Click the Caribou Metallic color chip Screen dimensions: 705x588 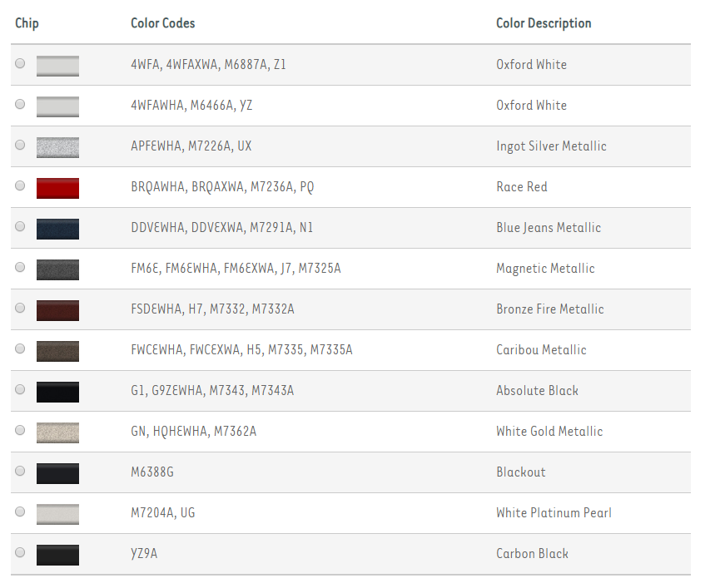[x=57, y=350]
